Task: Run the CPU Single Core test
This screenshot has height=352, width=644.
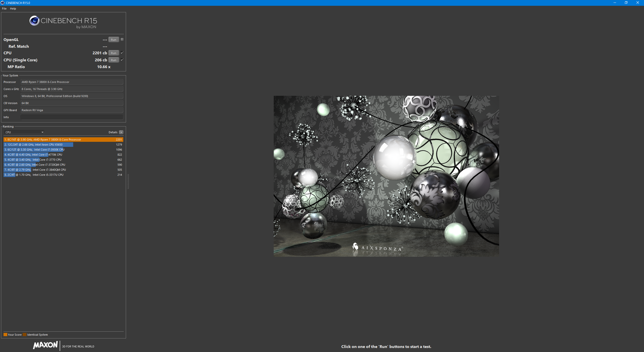Action: [x=113, y=60]
